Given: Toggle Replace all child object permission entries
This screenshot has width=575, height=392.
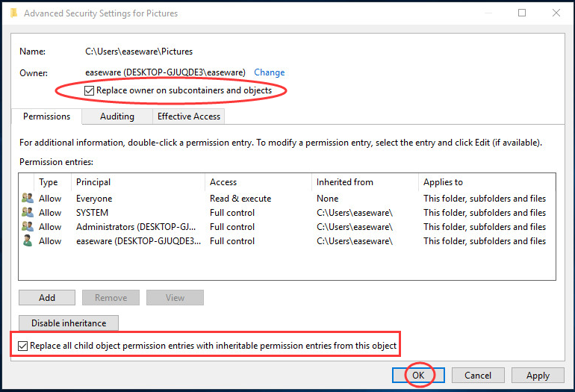Looking at the screenshot, I should pyautogui.click(x=22, y=346).
